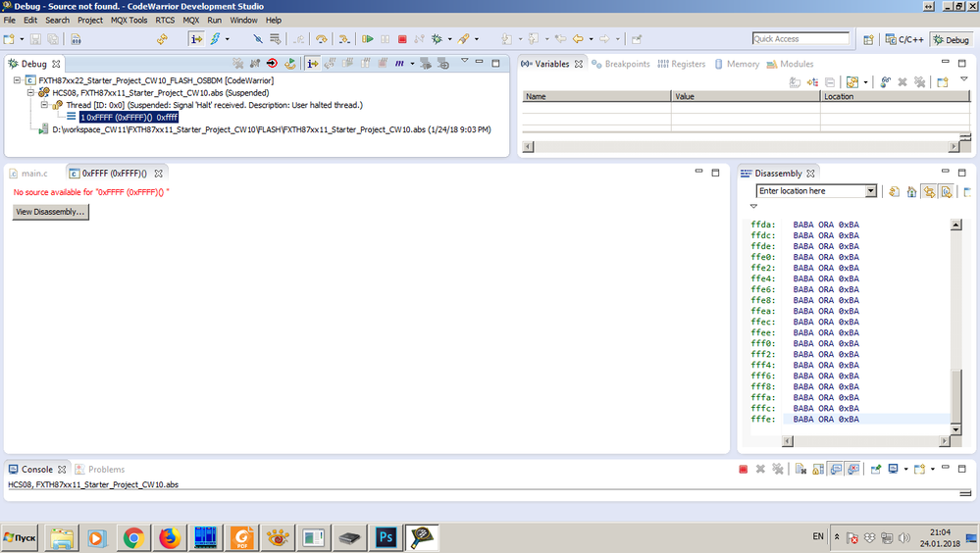Click the View Disassembly... button

pos(50,212)
